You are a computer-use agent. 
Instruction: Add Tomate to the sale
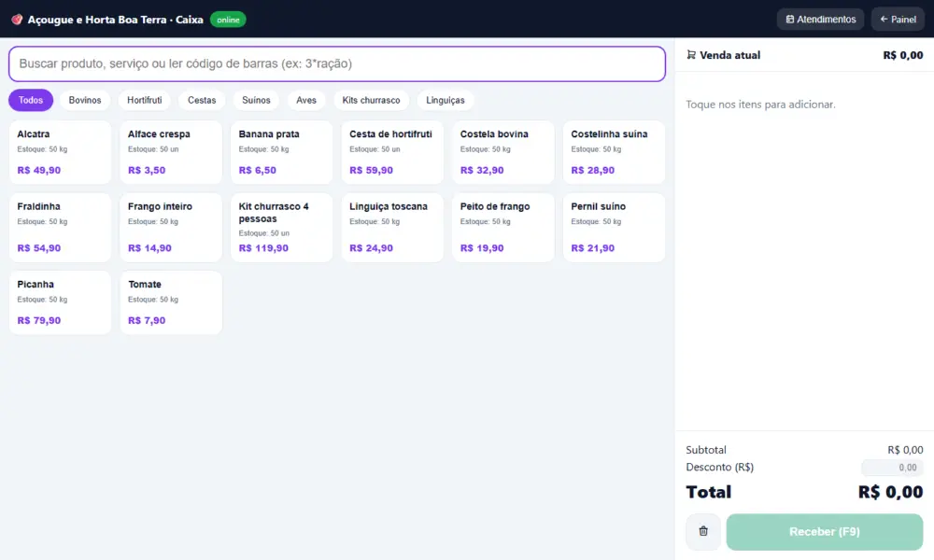tap(171, 302)
